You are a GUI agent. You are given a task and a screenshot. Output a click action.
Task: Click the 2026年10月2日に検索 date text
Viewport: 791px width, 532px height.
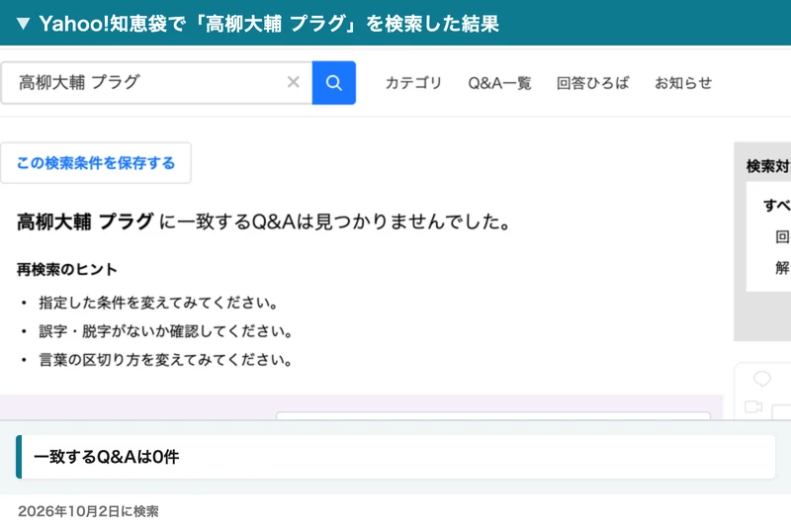coord(88,511)
